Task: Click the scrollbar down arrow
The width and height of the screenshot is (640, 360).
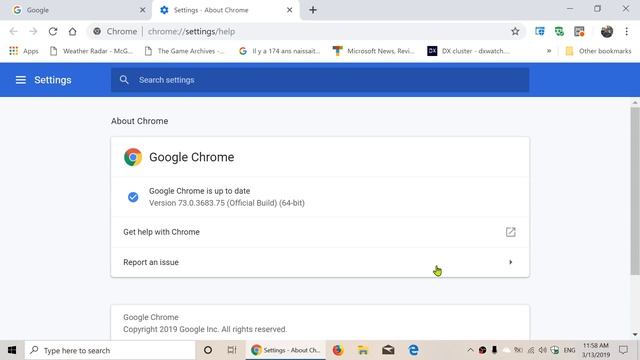Action: click(635, 335)
